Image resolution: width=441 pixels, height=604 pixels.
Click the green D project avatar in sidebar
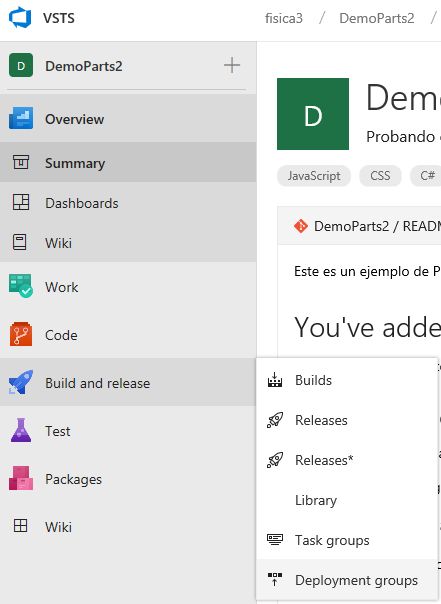(x=21, y=66)
